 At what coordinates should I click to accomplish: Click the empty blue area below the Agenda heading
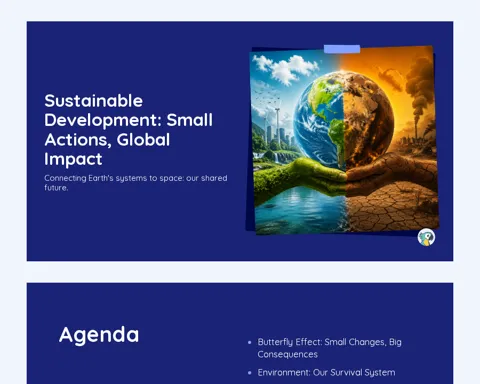(133, 367)
